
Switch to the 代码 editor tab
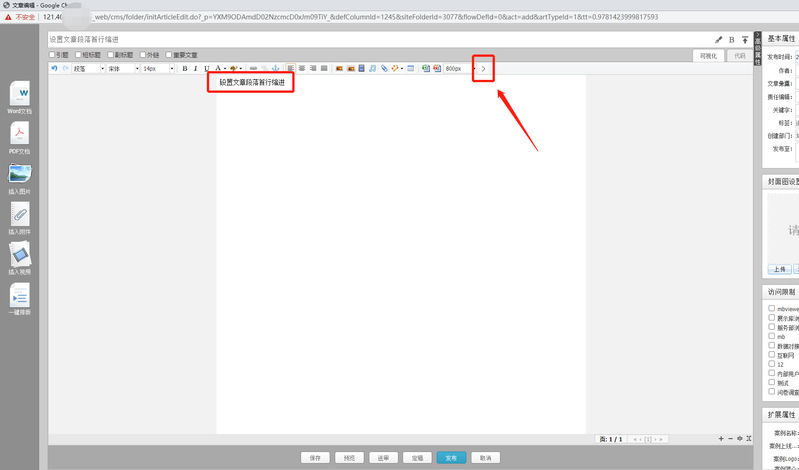point(739,56)
